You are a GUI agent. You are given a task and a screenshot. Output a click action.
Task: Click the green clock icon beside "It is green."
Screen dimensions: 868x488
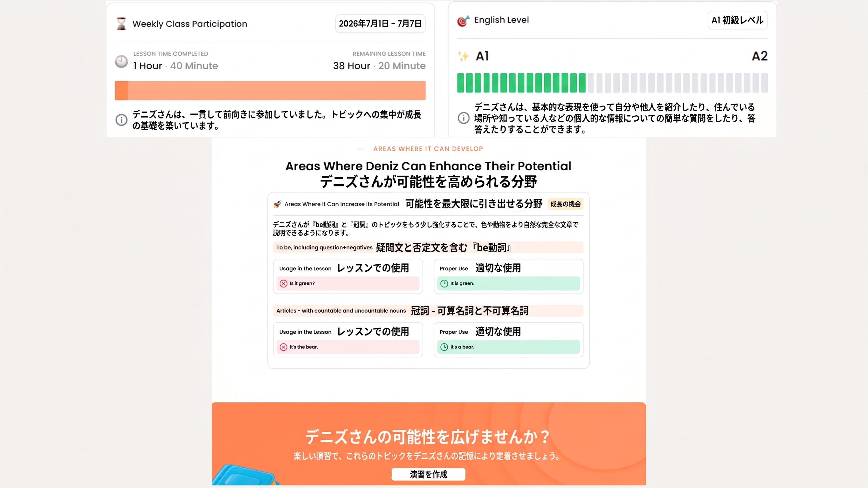point(444,284)
